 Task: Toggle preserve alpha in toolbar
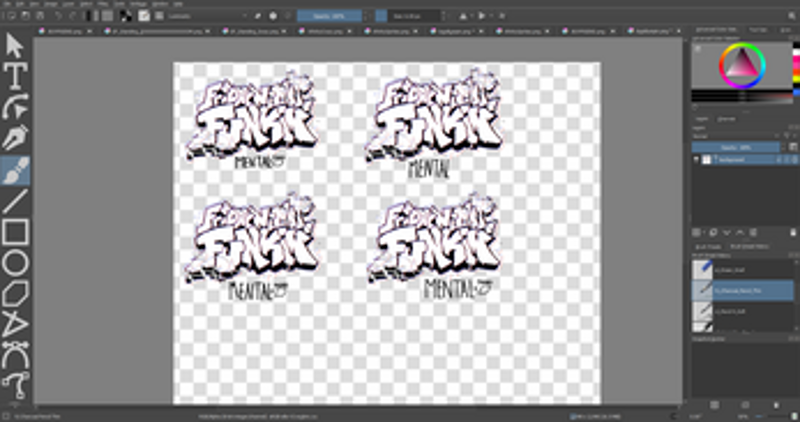(273, 16)
